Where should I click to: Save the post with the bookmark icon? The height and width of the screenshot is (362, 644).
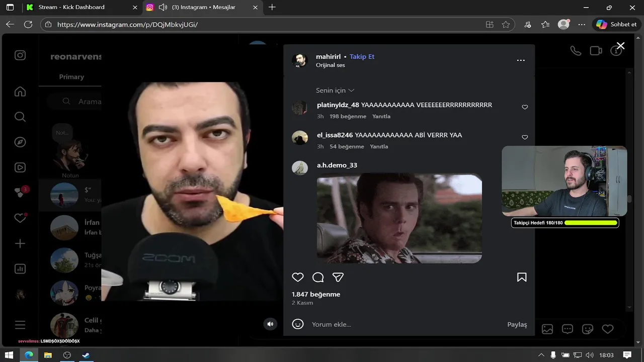coord(522,277)
